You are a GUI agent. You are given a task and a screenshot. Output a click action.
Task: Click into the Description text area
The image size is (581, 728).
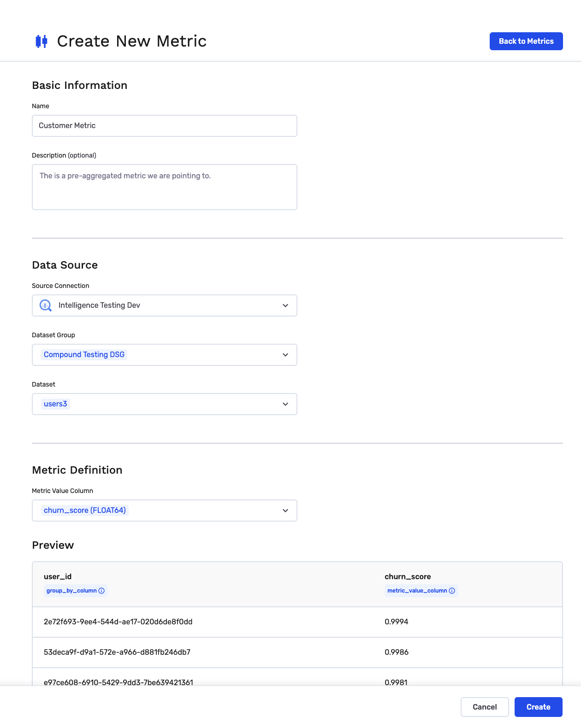[x=164, y=187]
